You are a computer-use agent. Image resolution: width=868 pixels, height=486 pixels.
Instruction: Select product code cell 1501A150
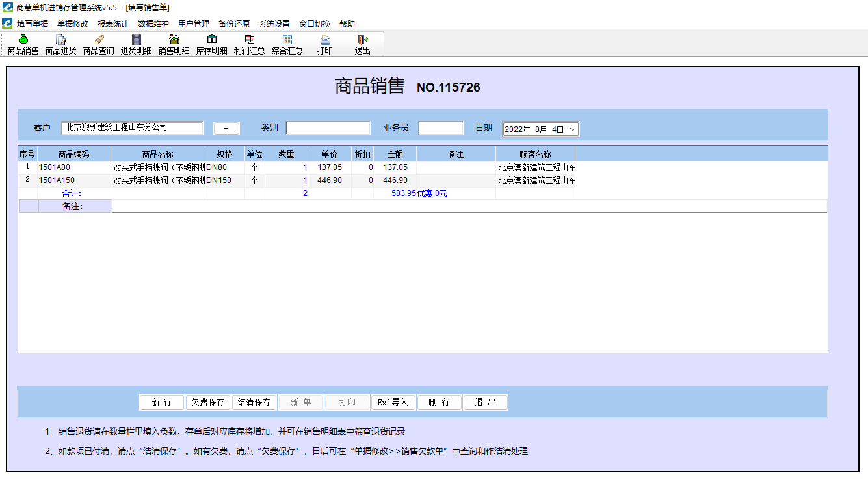click(x=74, y=180)
